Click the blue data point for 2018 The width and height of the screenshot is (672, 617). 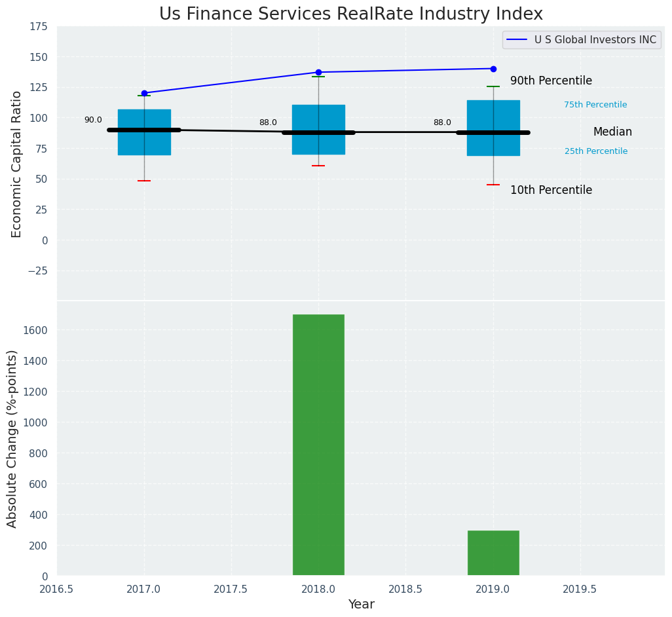[318, 72]
